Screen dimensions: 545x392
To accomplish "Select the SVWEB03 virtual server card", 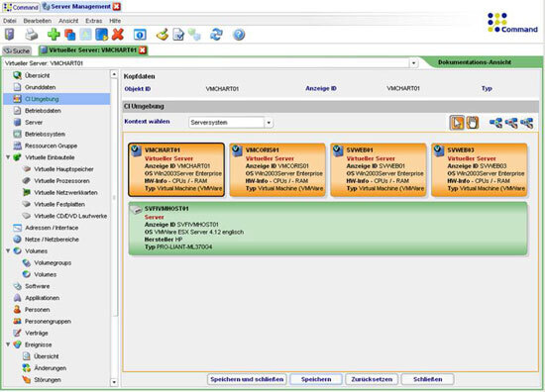I will tap(480, 169).
